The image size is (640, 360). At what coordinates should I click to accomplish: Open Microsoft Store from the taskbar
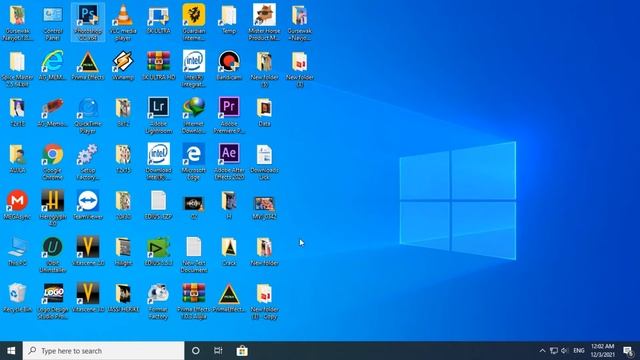pyautogui.click(x=242, y=351)
